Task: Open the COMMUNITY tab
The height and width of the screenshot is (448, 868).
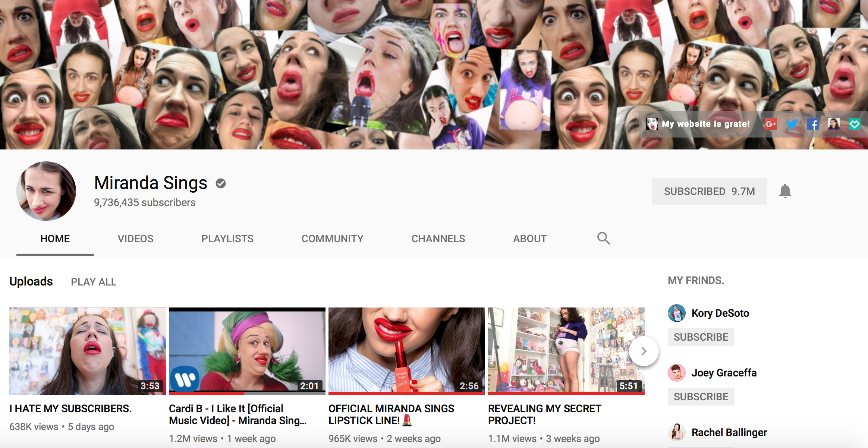Action: 333,239
